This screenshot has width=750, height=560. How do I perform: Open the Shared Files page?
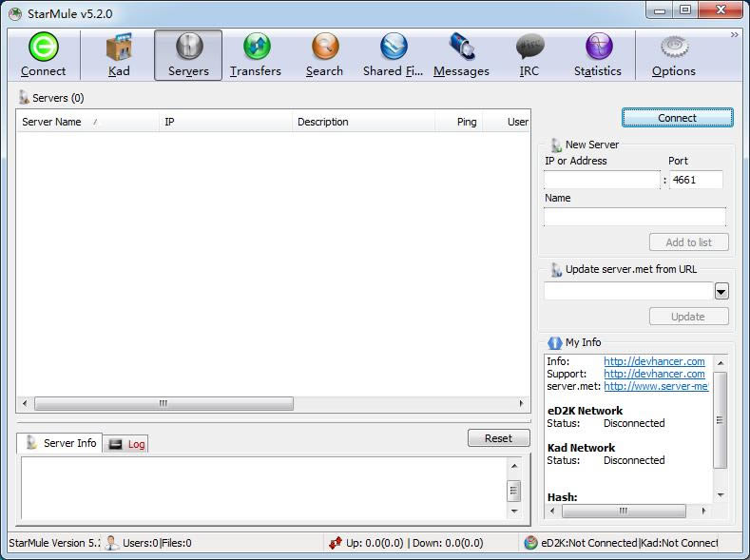pyautogui.click(x=394, y=54)
